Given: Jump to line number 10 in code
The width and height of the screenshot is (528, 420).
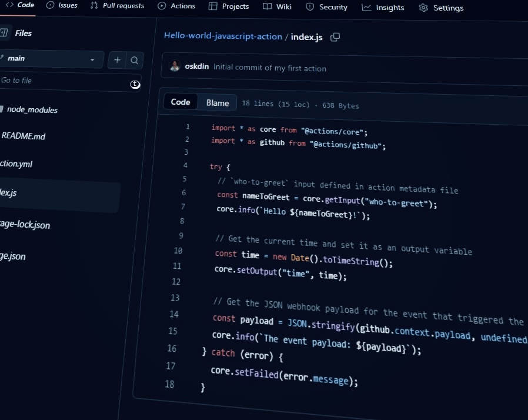Looking at the screenshot, I should point(178,251).
